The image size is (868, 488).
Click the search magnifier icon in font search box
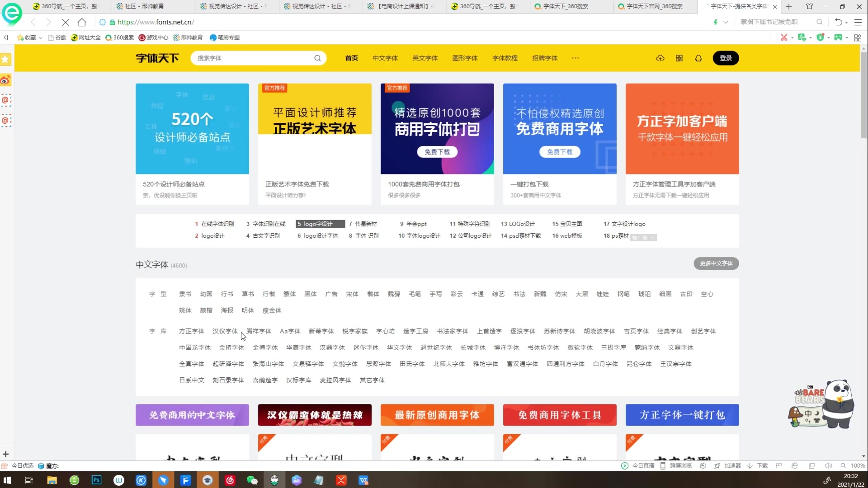(x=317, y=58)
